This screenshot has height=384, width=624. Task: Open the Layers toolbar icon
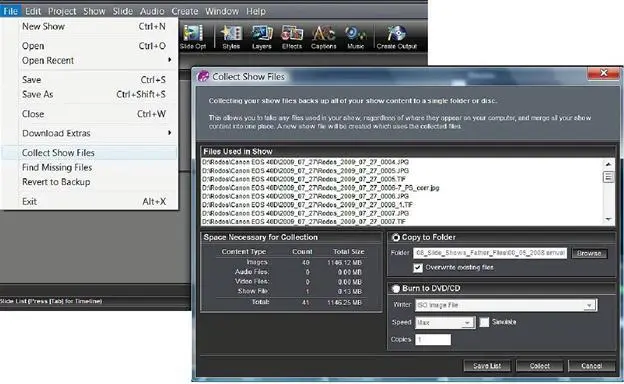pos(261,37)
